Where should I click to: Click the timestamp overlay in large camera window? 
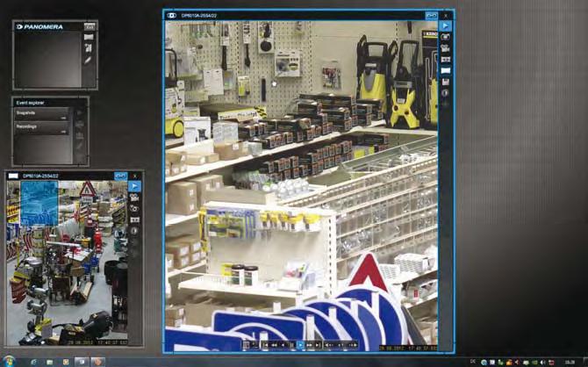pyautogui.click(x=407, y=349)
